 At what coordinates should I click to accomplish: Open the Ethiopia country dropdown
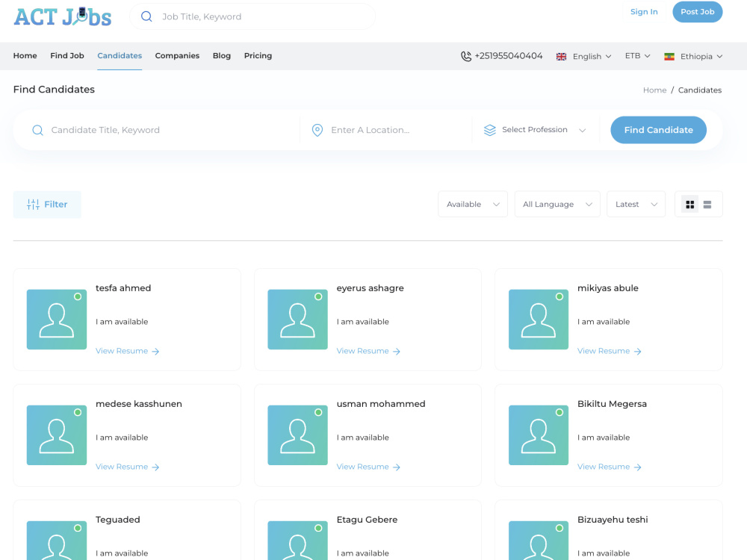[693, 56]
